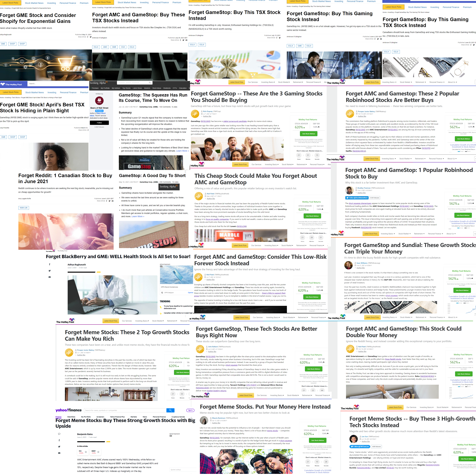Click the Seeking Alpha search magnifier icon

pos(150,83)
